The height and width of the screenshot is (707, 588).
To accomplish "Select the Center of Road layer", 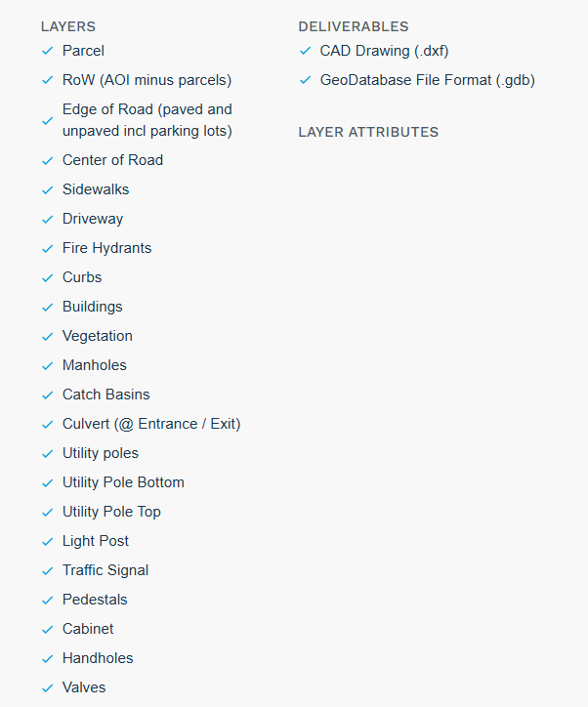I will [x=112, y=160].
